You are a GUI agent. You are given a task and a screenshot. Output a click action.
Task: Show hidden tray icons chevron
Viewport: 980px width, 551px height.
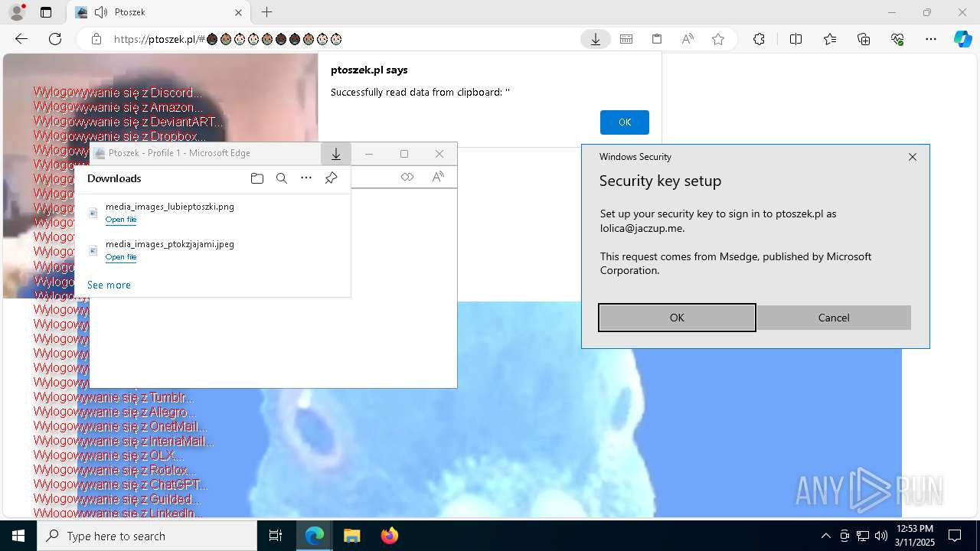[x=825, y=536]
